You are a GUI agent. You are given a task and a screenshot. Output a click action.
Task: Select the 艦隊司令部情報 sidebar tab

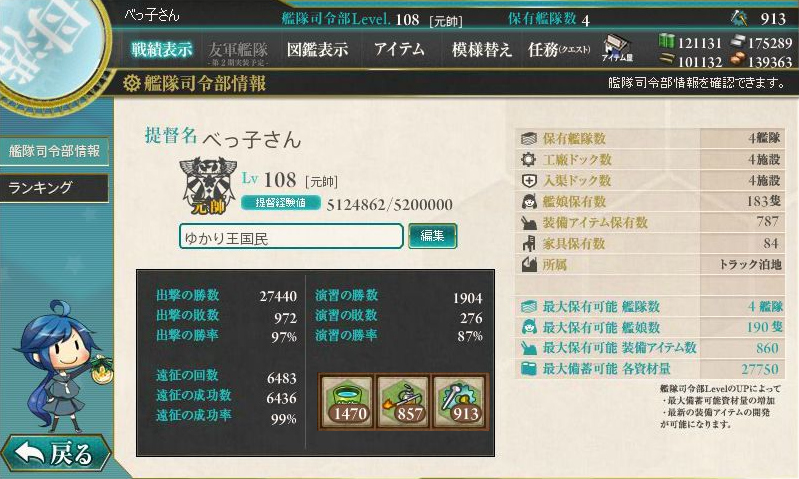tap(54, 151)
